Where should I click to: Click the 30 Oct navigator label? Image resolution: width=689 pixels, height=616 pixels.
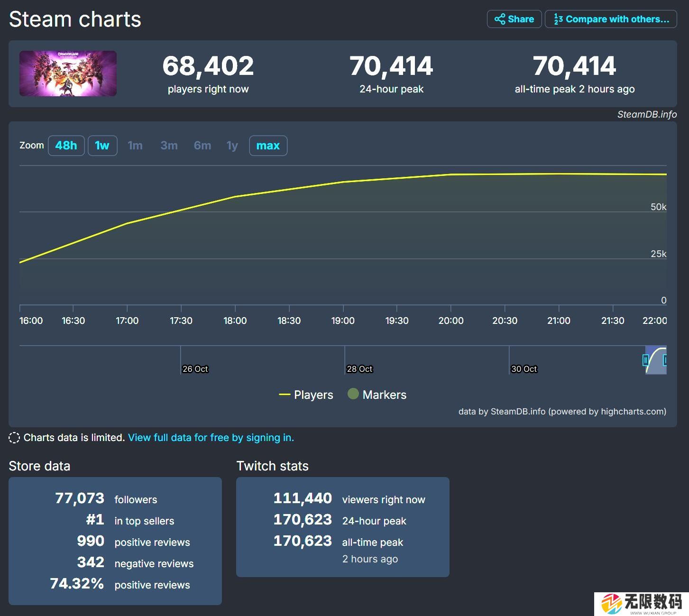(x=524, y=369)
